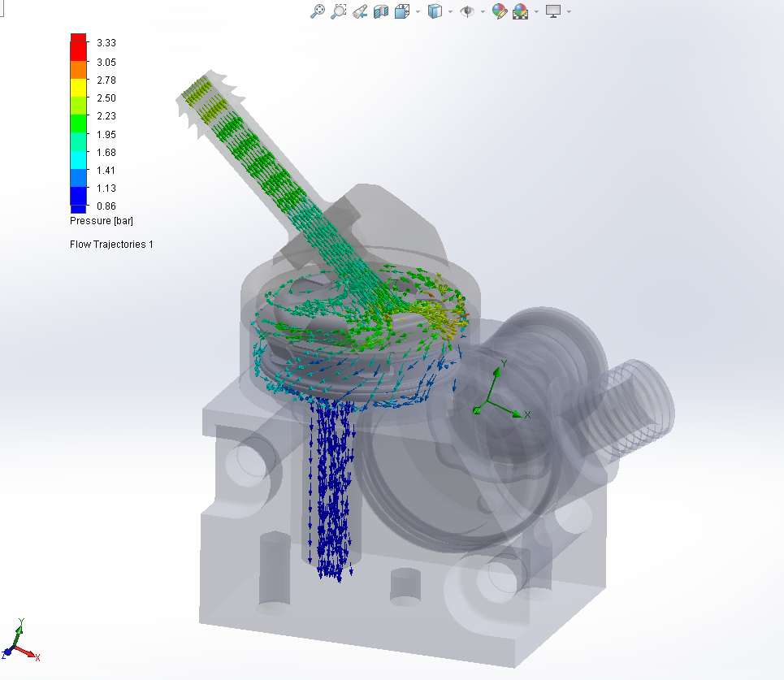The height and width of the screenshot is (680, 784).
Task: Open the Display Style dropdown arrow
Action: click(450, 12)
